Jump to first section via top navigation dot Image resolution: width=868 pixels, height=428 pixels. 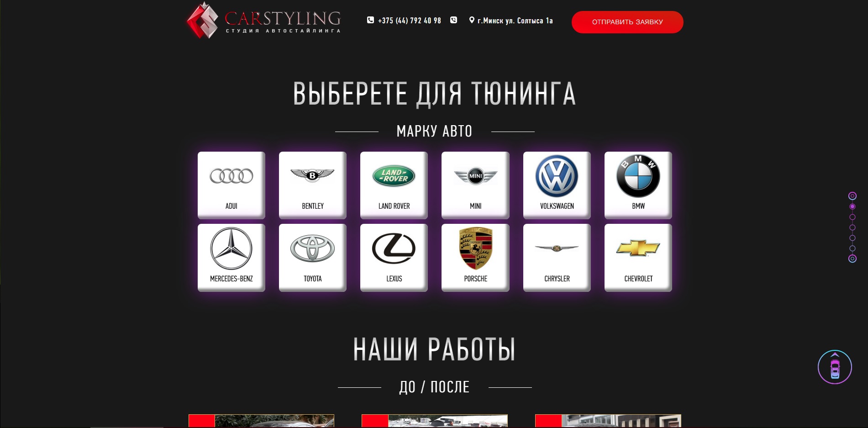[852, 196]
